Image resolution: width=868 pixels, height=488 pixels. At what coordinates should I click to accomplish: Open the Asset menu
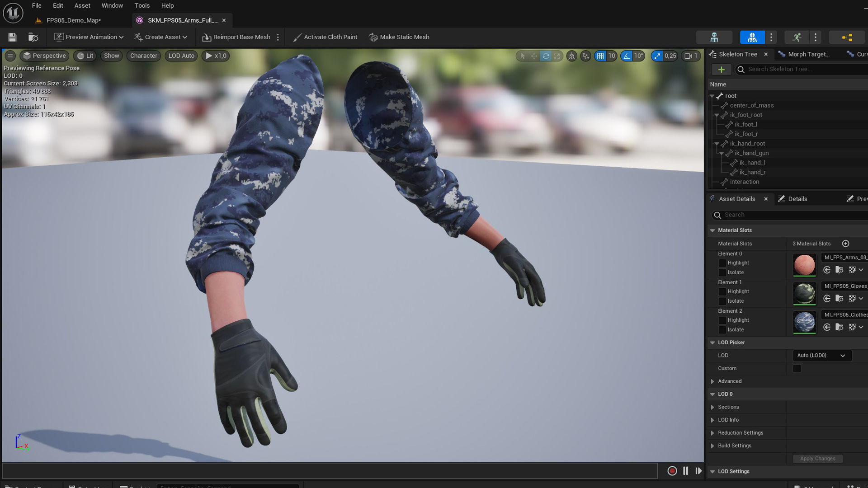pos(82,5)
